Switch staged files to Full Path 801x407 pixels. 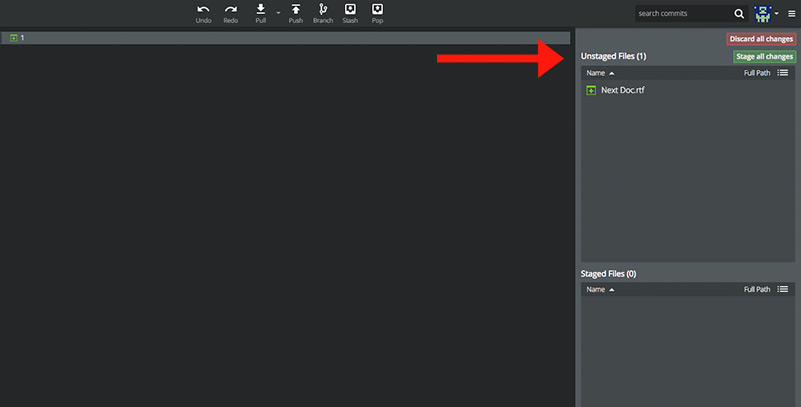pos(757,290)
